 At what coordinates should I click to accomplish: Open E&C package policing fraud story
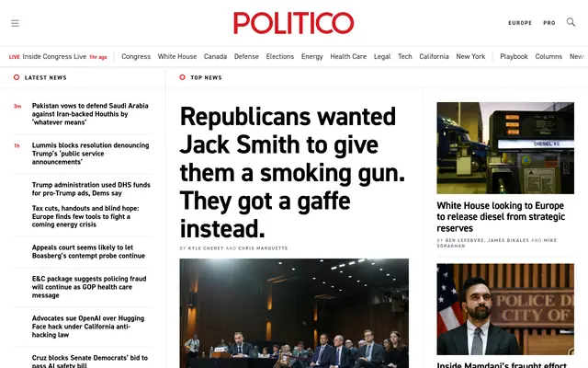pos(89,287)
